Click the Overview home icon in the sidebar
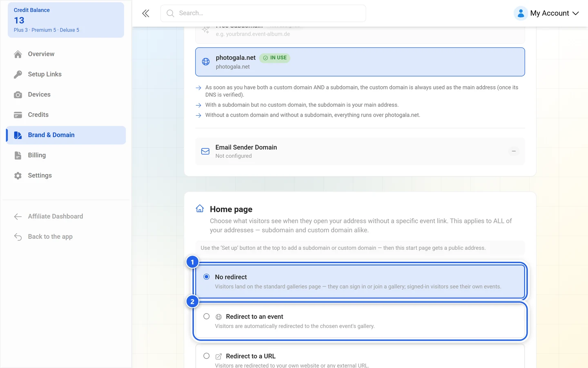 coord(18,54)
